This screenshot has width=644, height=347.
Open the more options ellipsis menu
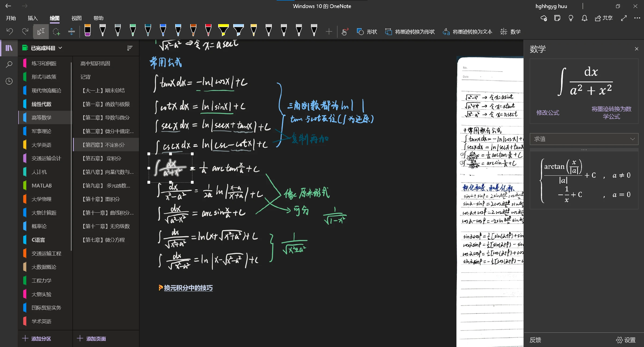coord(637,18)
